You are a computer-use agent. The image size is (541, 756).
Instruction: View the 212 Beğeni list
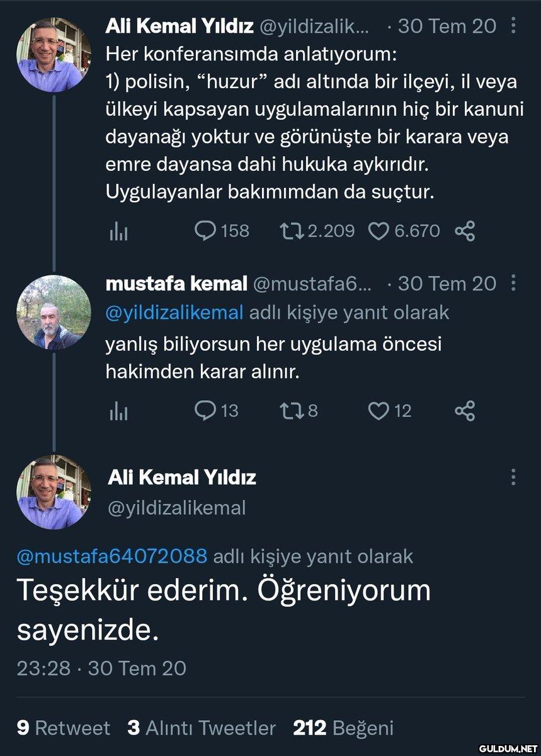click(343, 728)
